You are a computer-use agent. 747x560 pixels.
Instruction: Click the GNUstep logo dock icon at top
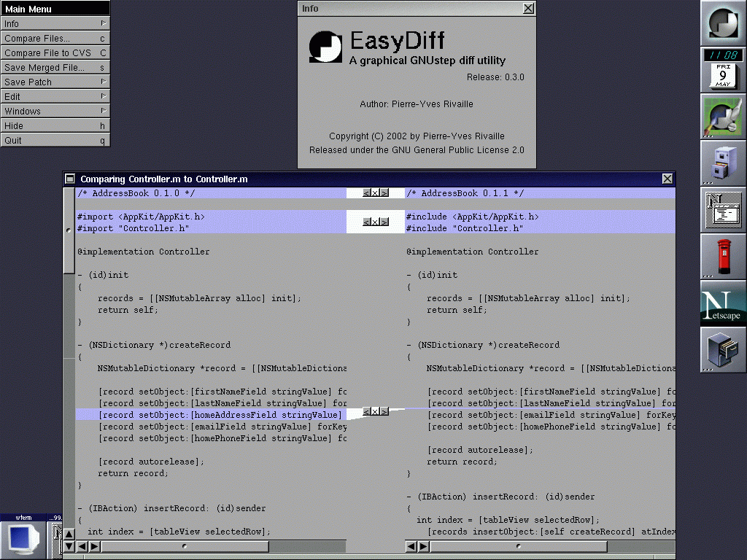pyautogui.click(x=724, y=23)
